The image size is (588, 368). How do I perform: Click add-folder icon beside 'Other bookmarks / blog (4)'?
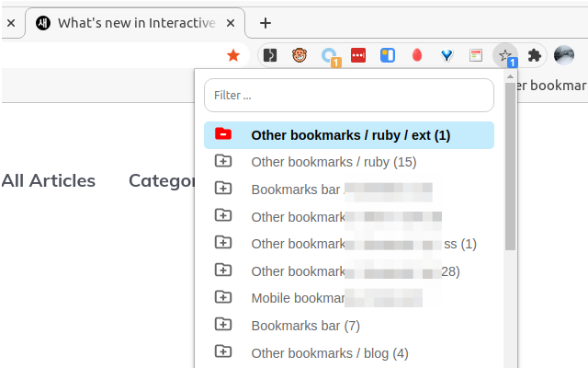(223, 351)
